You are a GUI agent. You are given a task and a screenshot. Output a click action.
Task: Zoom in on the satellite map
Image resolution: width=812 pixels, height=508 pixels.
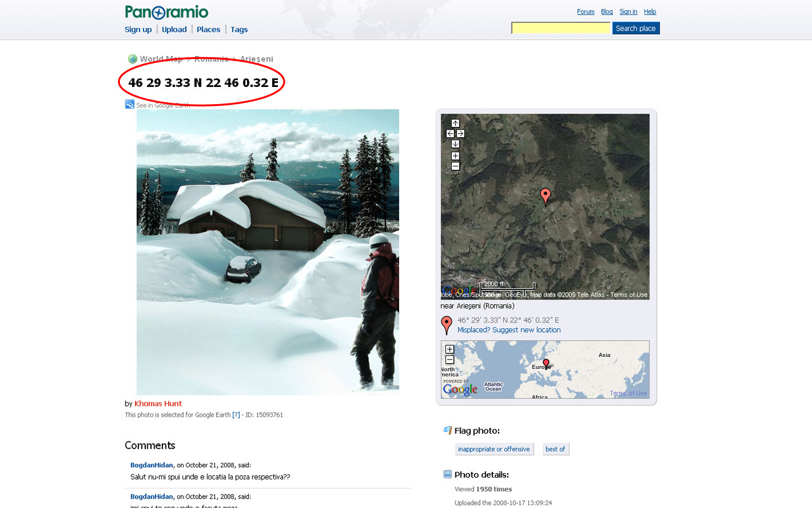click(455, 156)
